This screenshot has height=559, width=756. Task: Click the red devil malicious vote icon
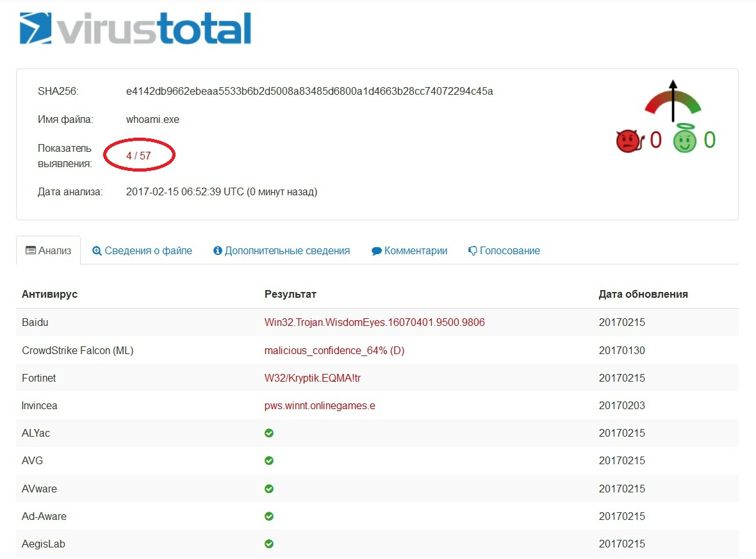(630, 142)
